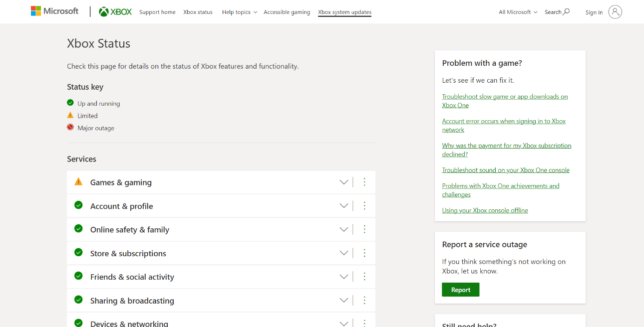Click the Devices & networking row label
This screenshot has width=644, height=327.
pyautogui.click(x=129, y=324)
